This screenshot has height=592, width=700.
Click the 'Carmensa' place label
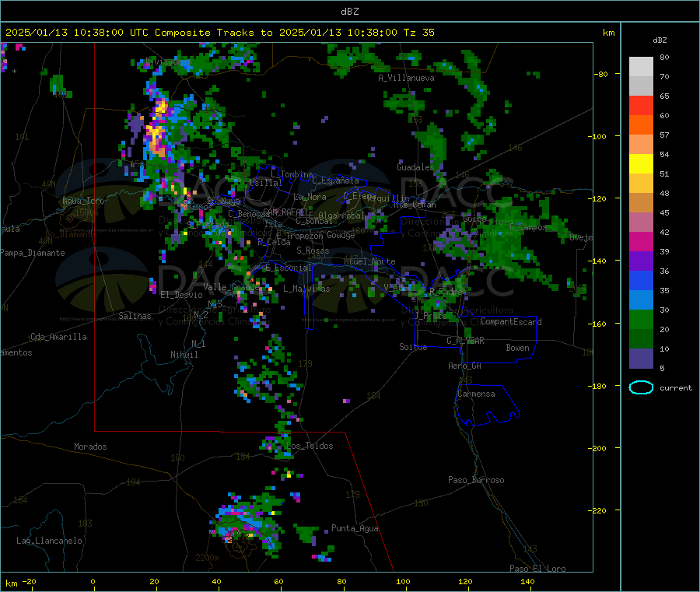tap(476, 394)
